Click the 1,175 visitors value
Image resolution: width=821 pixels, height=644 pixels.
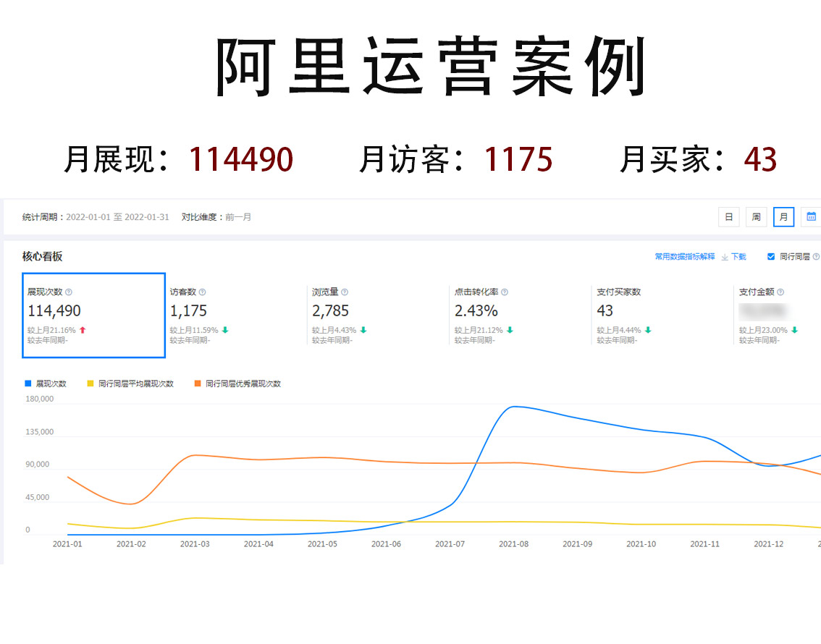[x=188, y=310]
